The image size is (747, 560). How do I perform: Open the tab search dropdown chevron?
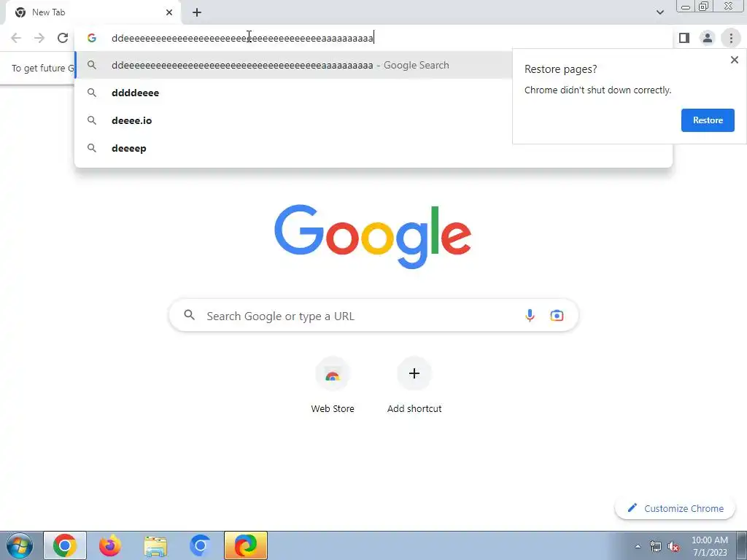point(659,12)
